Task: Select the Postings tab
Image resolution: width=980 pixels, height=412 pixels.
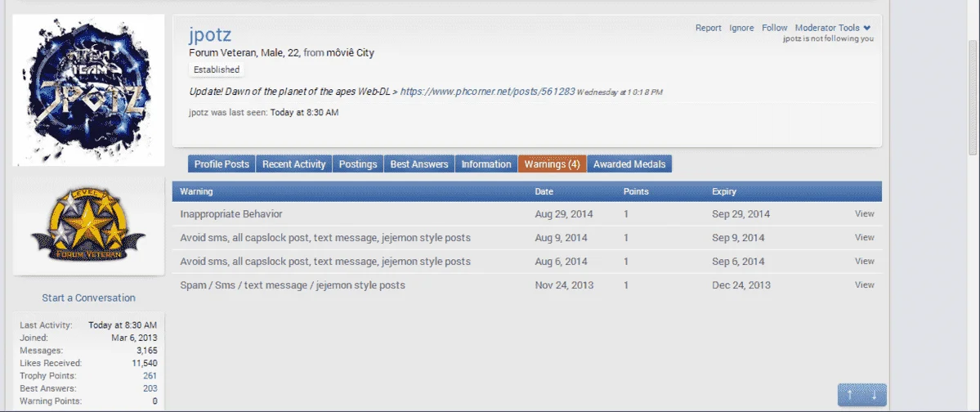Action: click(358, 163)
